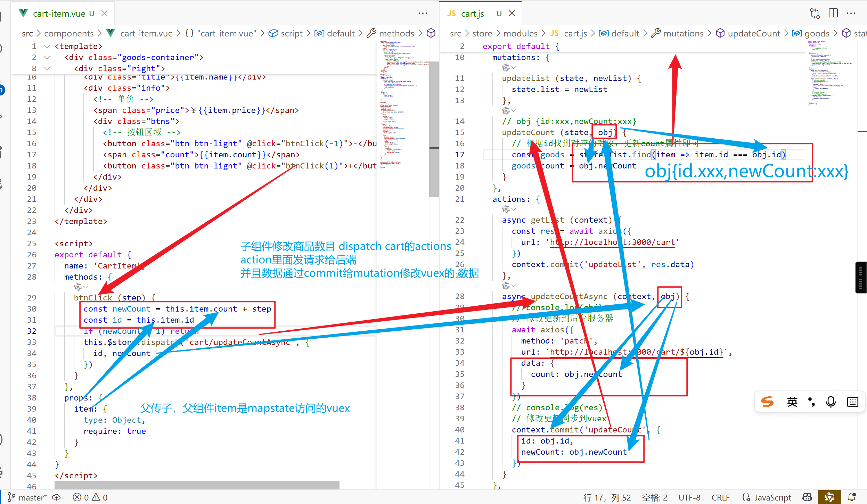Collapse the template tag on line 1

(47, 46)
